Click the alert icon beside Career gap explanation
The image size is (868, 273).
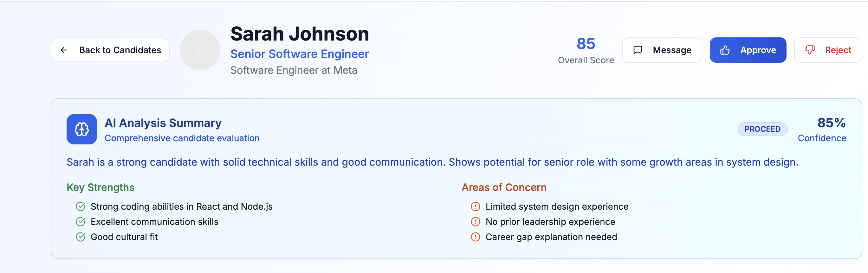point(475,237)
